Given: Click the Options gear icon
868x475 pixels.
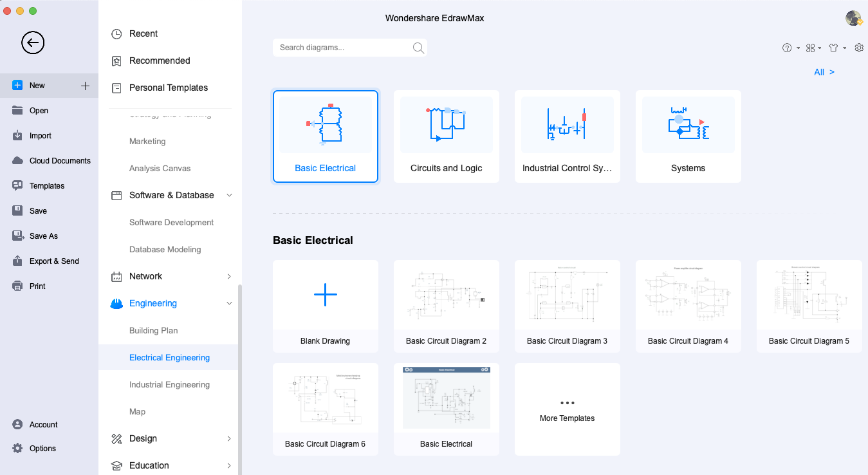Looking at the screenshot, I should click(17, 449).
